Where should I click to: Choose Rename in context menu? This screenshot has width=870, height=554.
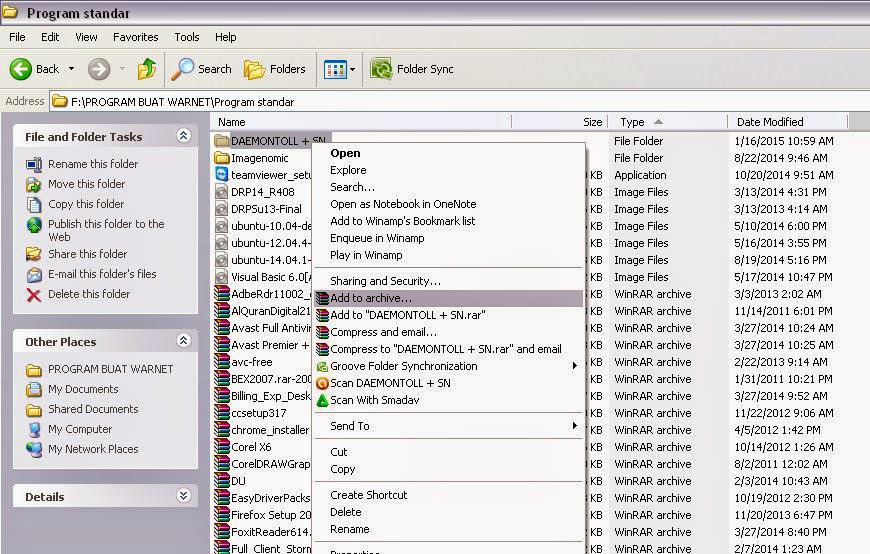pos(350,530)
